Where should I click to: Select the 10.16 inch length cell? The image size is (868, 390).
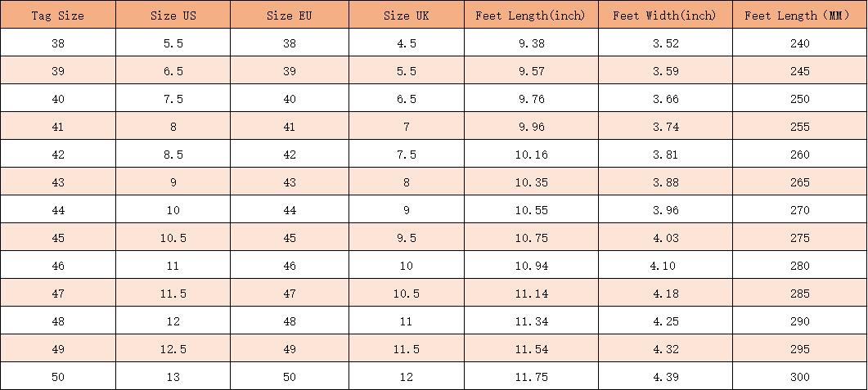tap(531, 155)
